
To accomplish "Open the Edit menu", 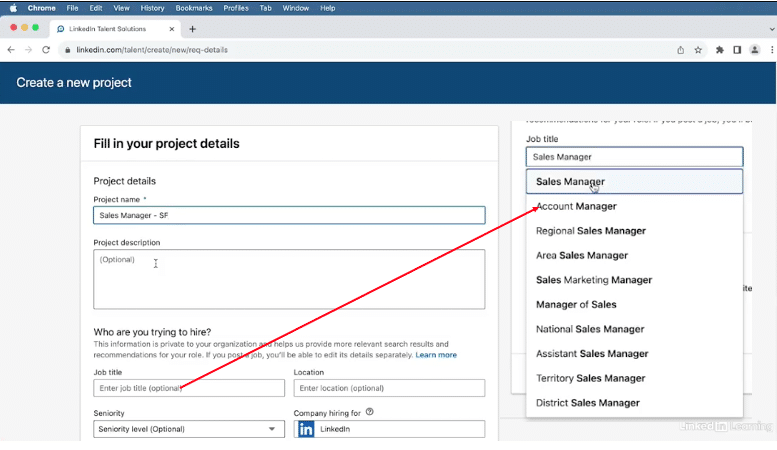I will (x=96, y=8).
